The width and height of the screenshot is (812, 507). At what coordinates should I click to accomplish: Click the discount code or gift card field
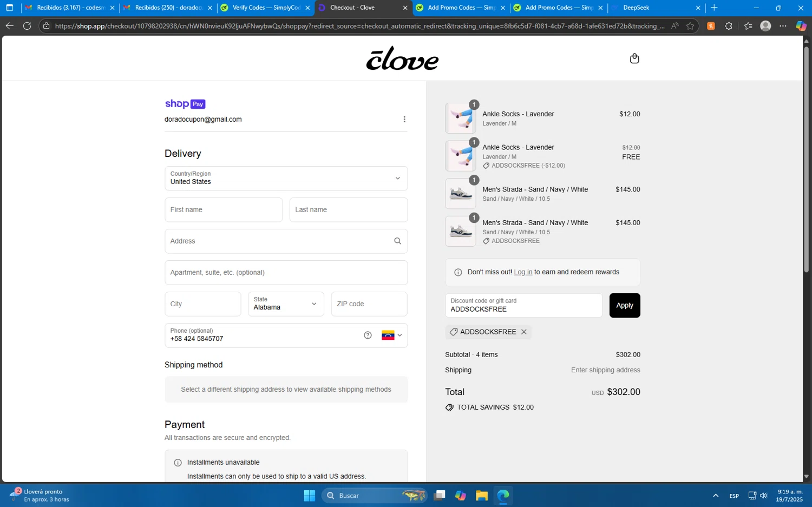point(523,306)
